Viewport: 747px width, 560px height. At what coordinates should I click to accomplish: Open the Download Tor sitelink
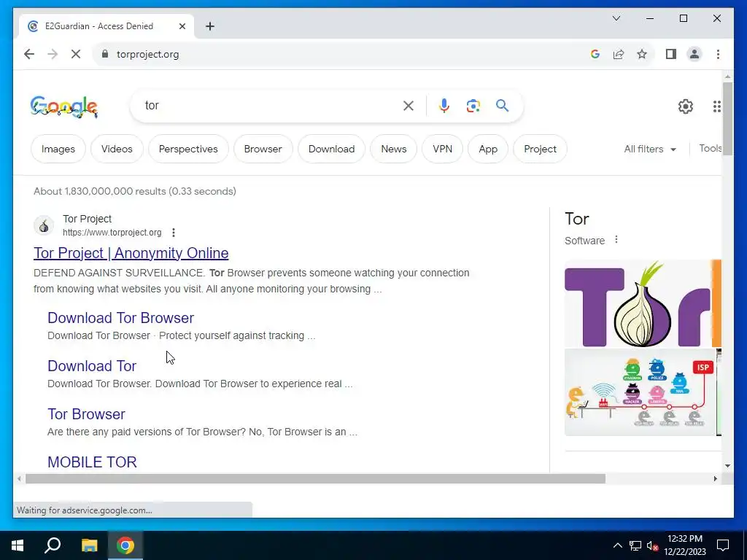click(92, 366)
